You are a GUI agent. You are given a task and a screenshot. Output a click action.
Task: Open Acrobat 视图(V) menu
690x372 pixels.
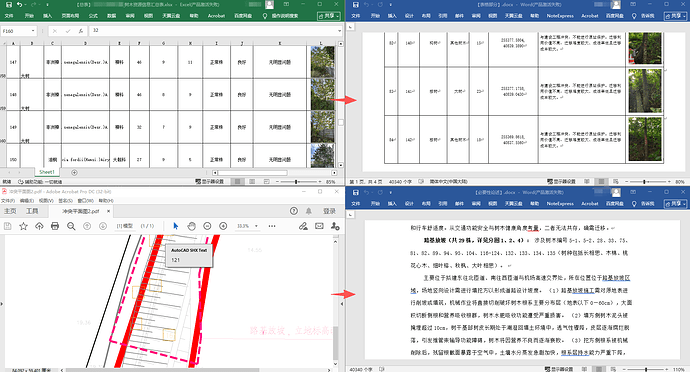(x=46, y=200)
